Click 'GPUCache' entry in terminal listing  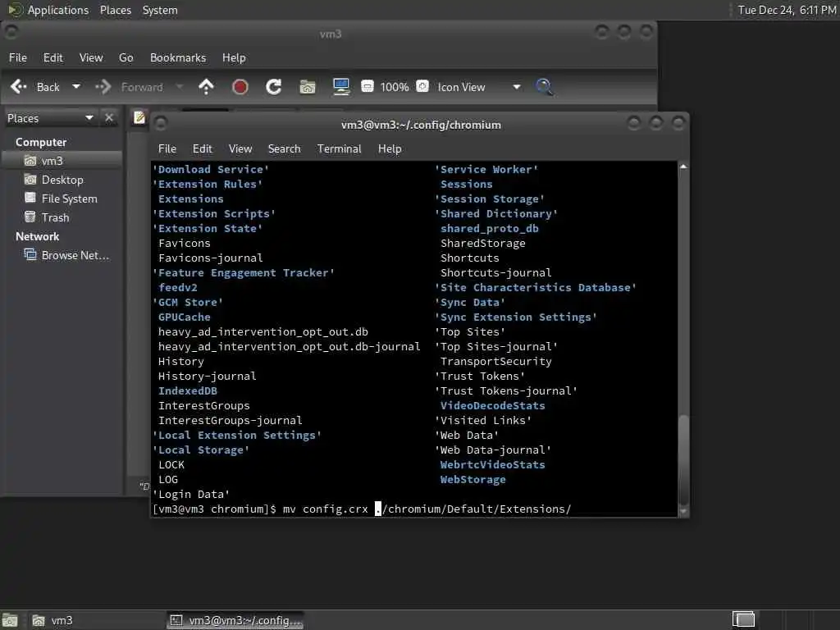tap(185, 317)
